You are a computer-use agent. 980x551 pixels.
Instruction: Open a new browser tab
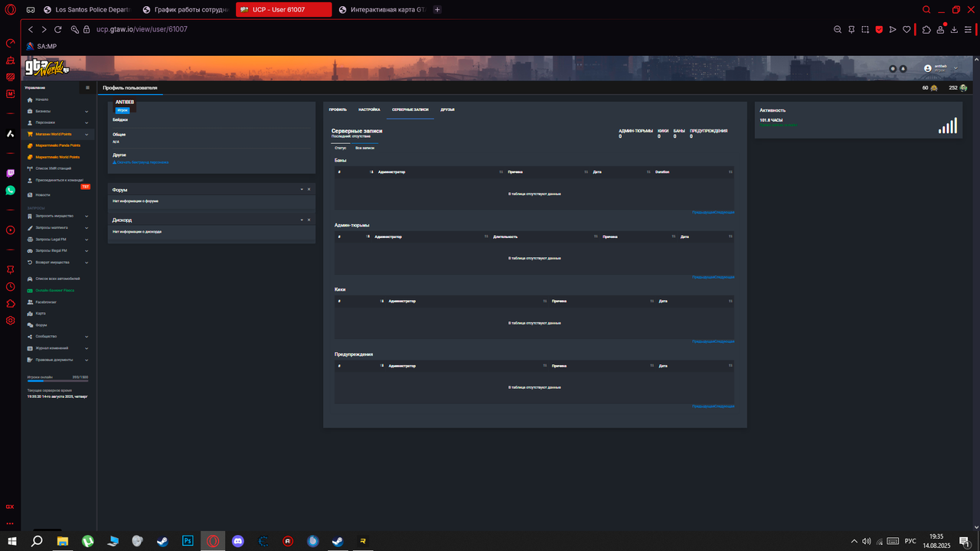click(x=437, y=10)
